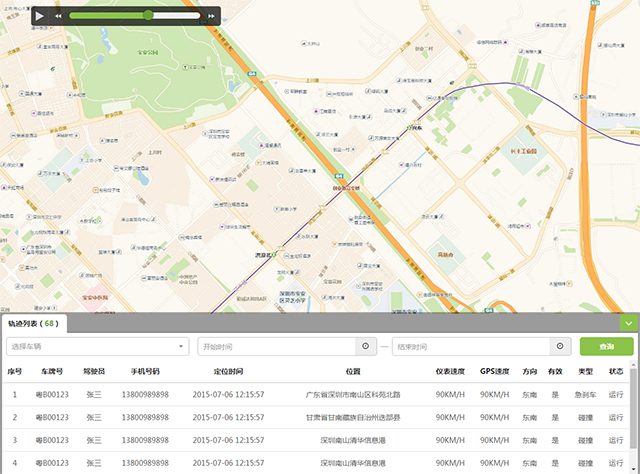
Task: Open the 选择车辆 vehicle dropdown
Action: tap(97, 347)
